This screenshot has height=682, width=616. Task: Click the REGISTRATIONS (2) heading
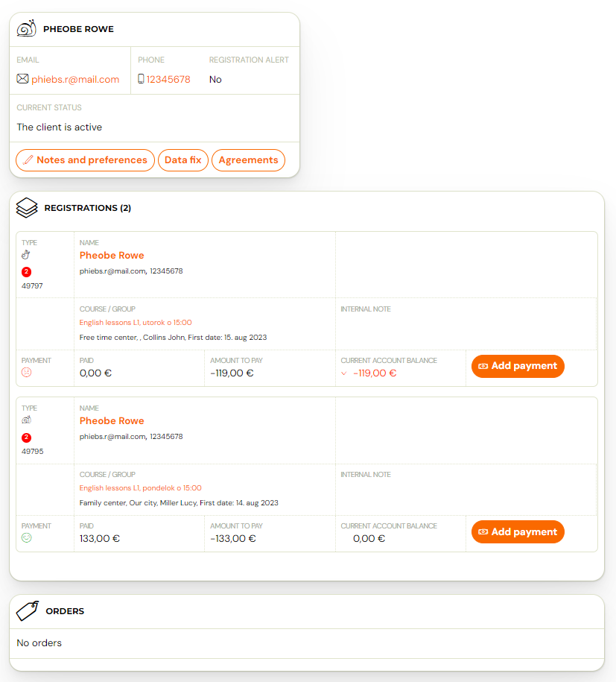[88, 208]
